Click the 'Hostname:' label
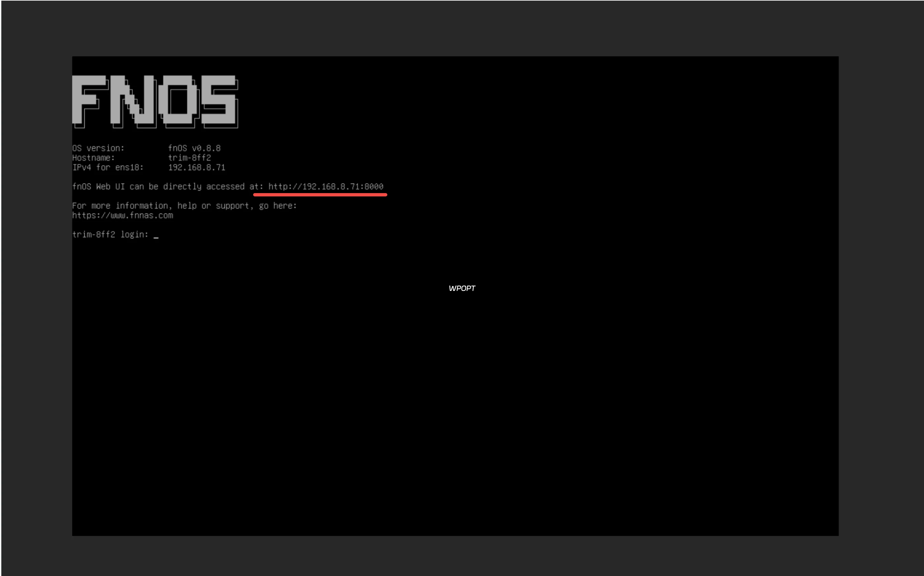Screen dimensions: 924x576 click(93, 158)
